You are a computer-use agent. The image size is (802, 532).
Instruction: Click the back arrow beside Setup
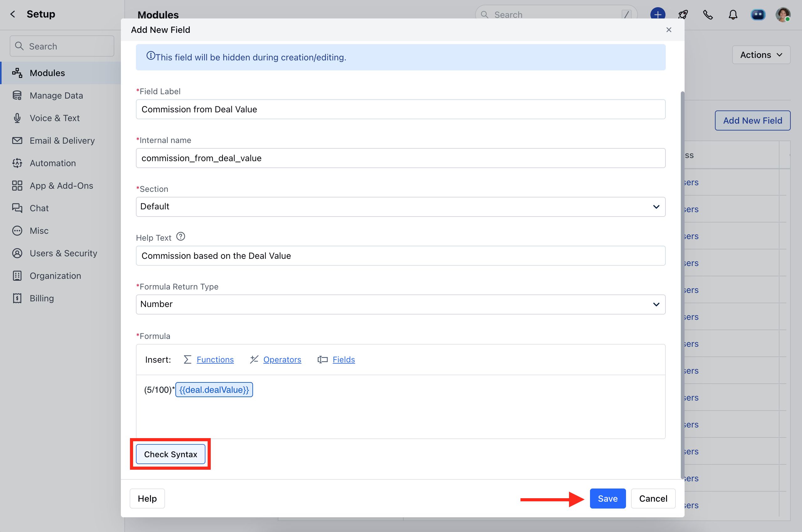click(13, 14)
